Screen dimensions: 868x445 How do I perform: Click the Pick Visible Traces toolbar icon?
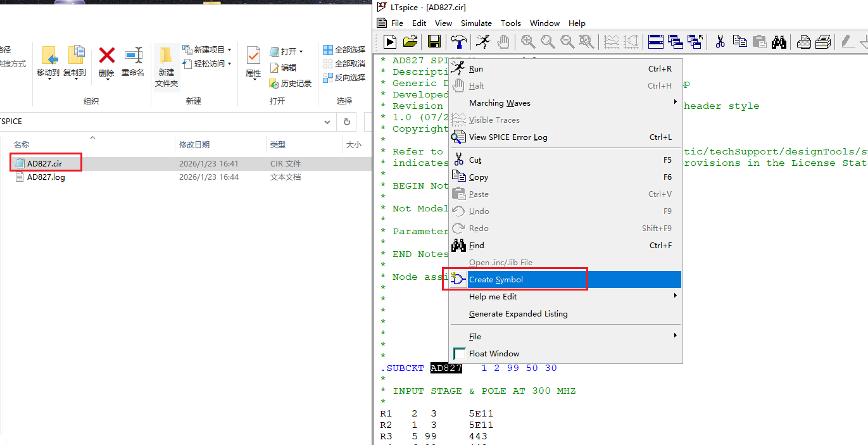[631, 42]
